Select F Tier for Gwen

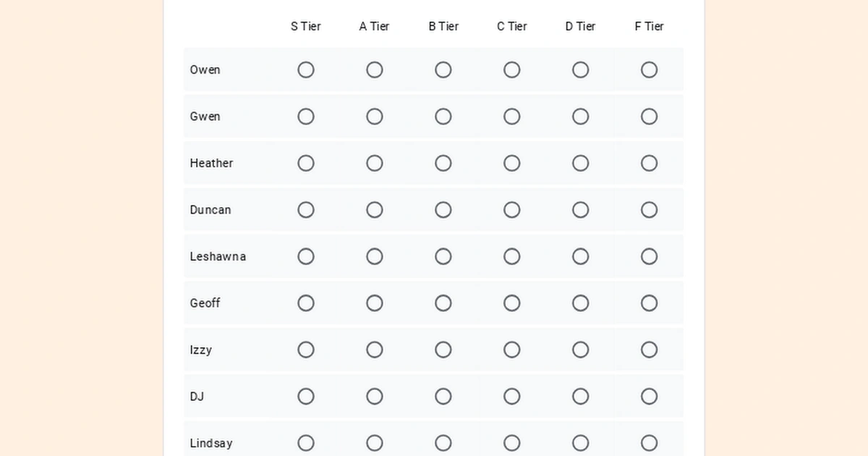pos(649,116)
